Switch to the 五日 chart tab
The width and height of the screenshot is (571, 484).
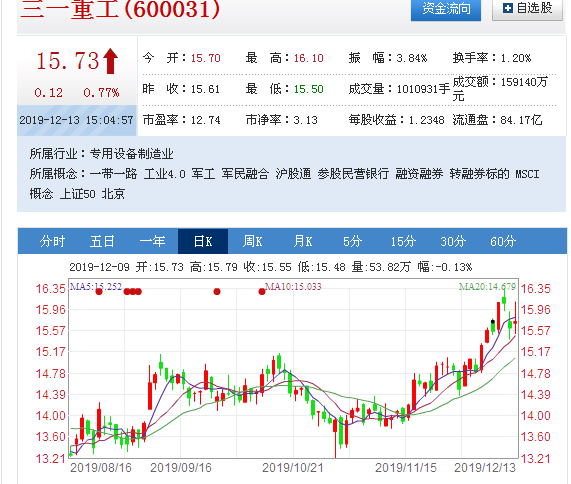[x=102, y=241]
